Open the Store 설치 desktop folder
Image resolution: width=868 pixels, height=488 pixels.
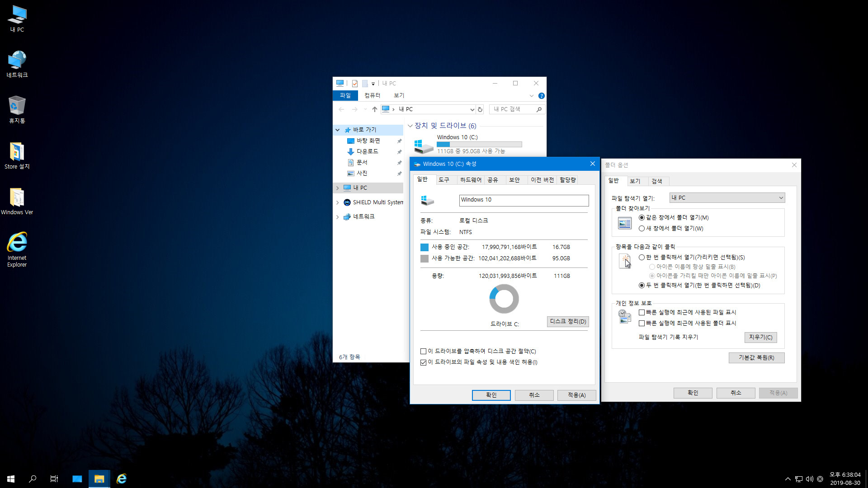coord(17,155)
